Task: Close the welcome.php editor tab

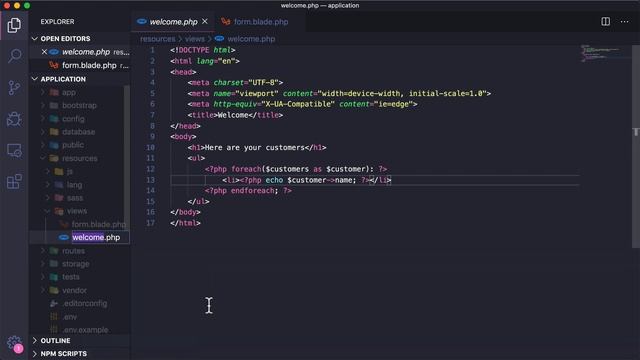Action: [x=205, y=21]
